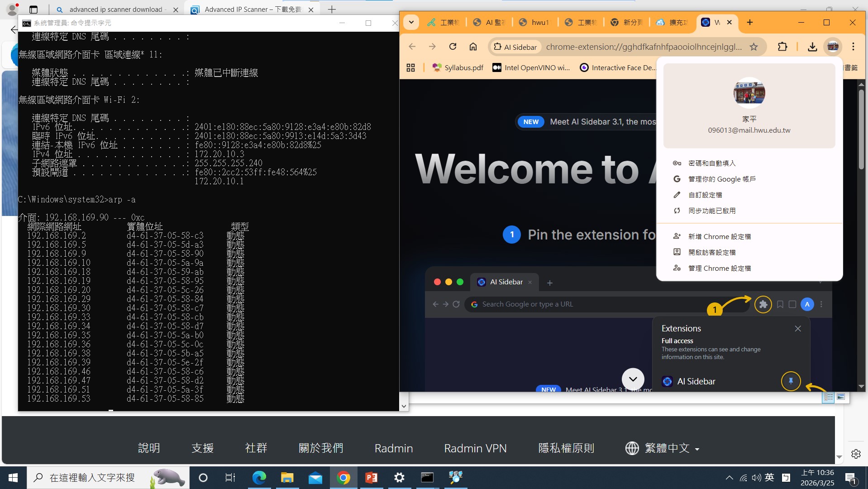Go to Chrome home page icon
This screenshot has width=868, height=489.
click(473, 47)
